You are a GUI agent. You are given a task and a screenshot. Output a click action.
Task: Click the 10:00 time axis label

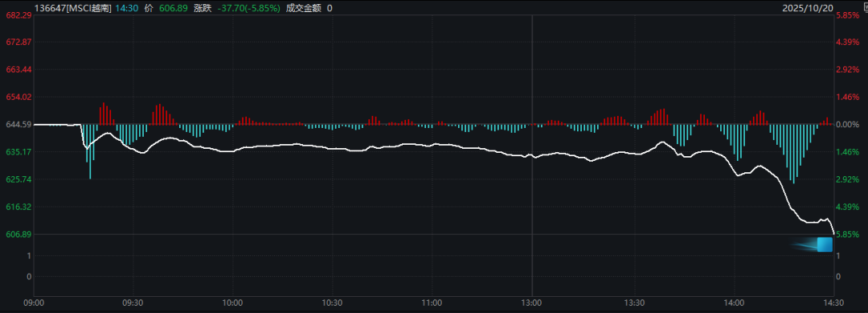pos(232,303)
